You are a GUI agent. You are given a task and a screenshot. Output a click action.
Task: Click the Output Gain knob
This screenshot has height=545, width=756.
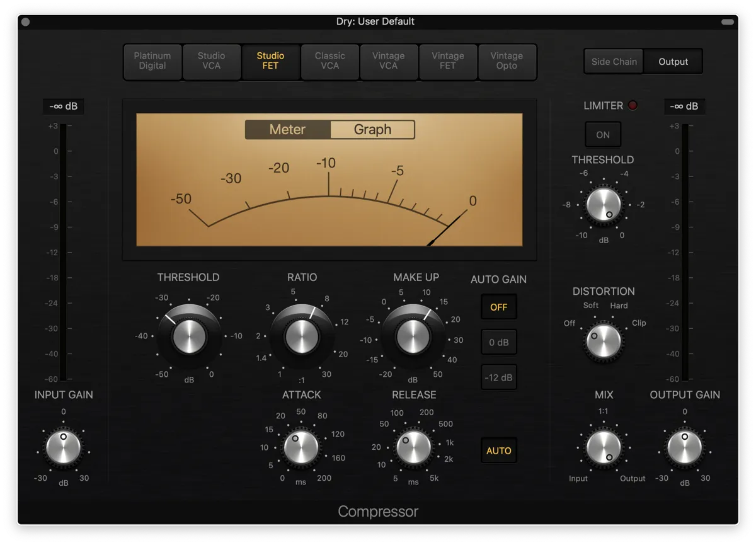click(685, 447)
